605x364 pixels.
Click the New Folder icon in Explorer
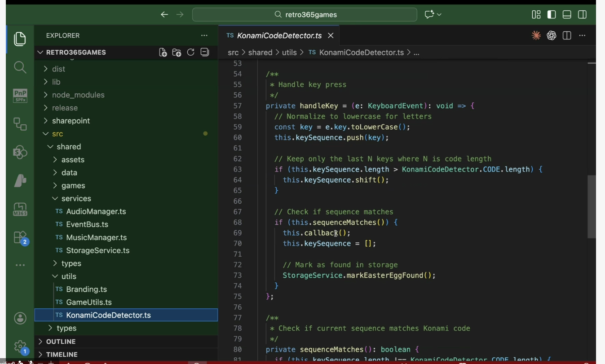[x=177, y=53]
